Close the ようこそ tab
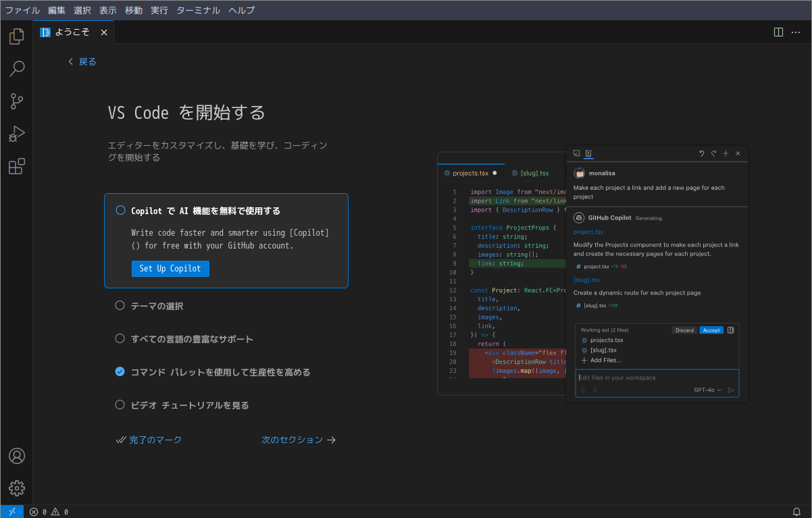 point(104,32)
